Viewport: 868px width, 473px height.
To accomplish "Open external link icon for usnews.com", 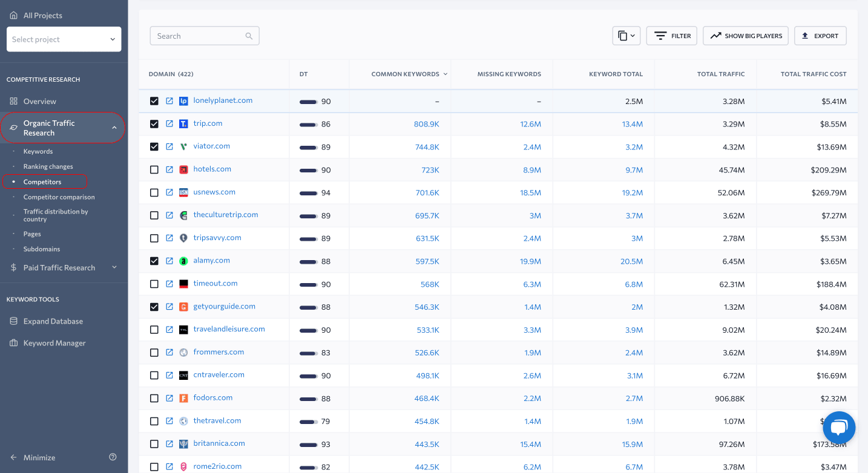I will (x=169, y=193).
